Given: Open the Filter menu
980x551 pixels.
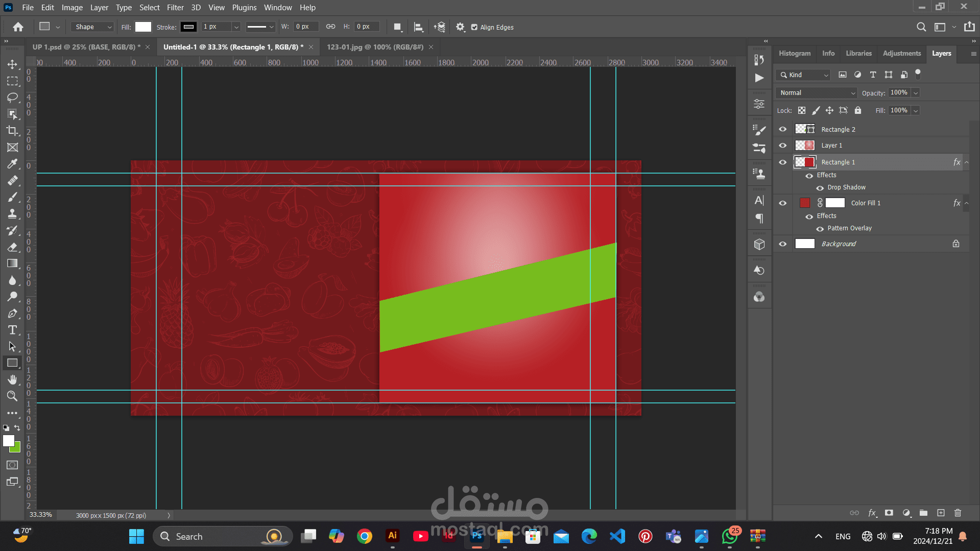Looking at the screenshot, I should 175,7.
